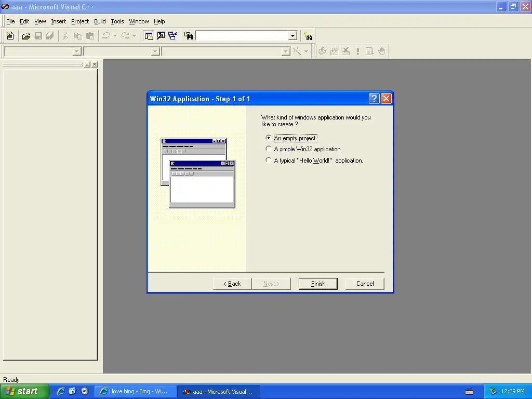Open the File menu
The height and width of the screenshot is (399, 532).
pos(10,21)
